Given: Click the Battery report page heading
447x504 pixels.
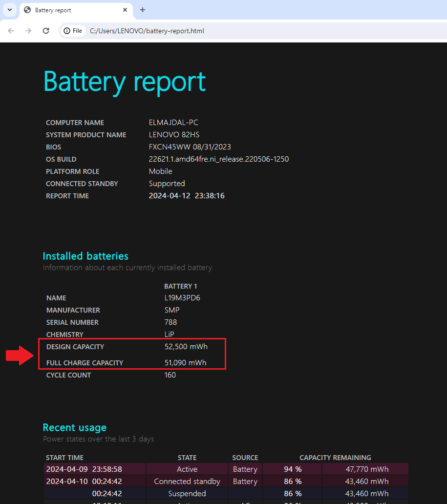Looking at the screenshot, I should 125,81.
